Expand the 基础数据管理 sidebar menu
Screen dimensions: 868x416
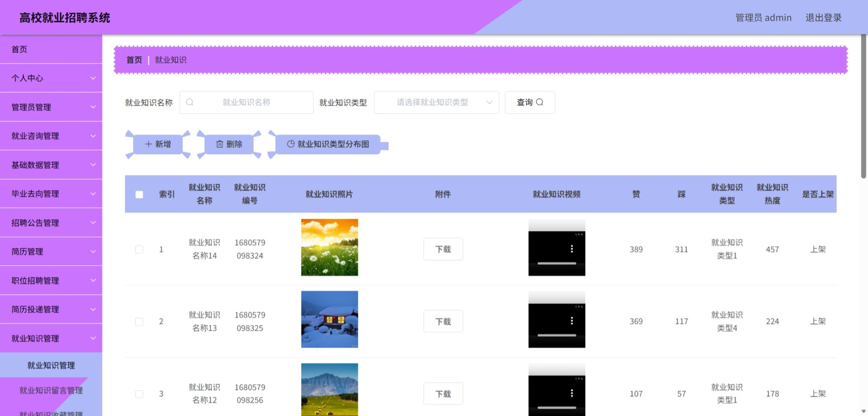pyautogui.click(x=51, y=165)
